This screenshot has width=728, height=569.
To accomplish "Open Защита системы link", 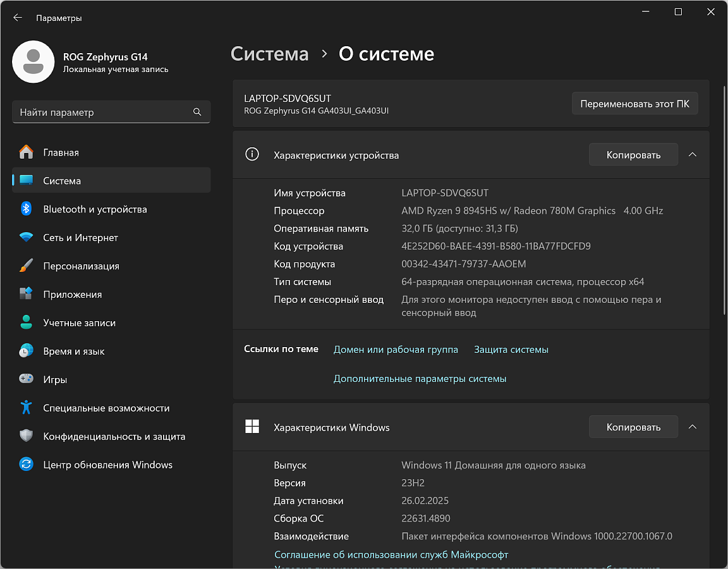I will (511, 349).
